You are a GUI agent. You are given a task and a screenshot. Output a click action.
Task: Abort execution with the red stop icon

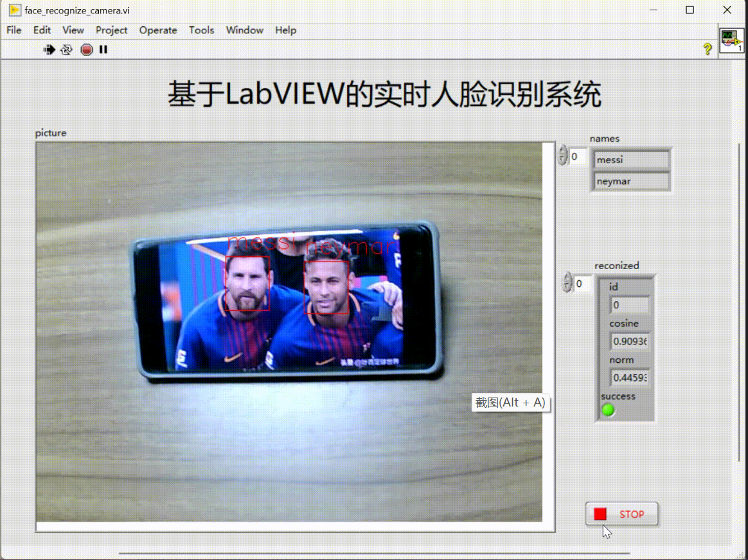[86, 49]
